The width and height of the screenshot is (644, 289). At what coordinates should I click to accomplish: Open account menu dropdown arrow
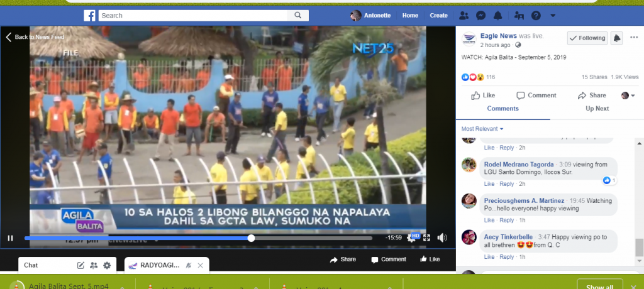click(553, 15)
